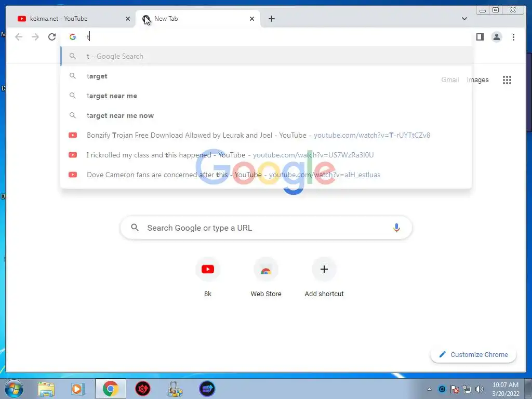532x399 pixels.
Task: Click the blue C tray icon
Action: pos(442,389)
